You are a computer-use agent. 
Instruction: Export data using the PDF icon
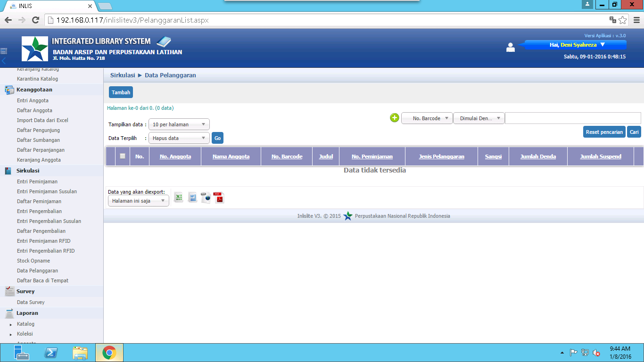point(218,197)
